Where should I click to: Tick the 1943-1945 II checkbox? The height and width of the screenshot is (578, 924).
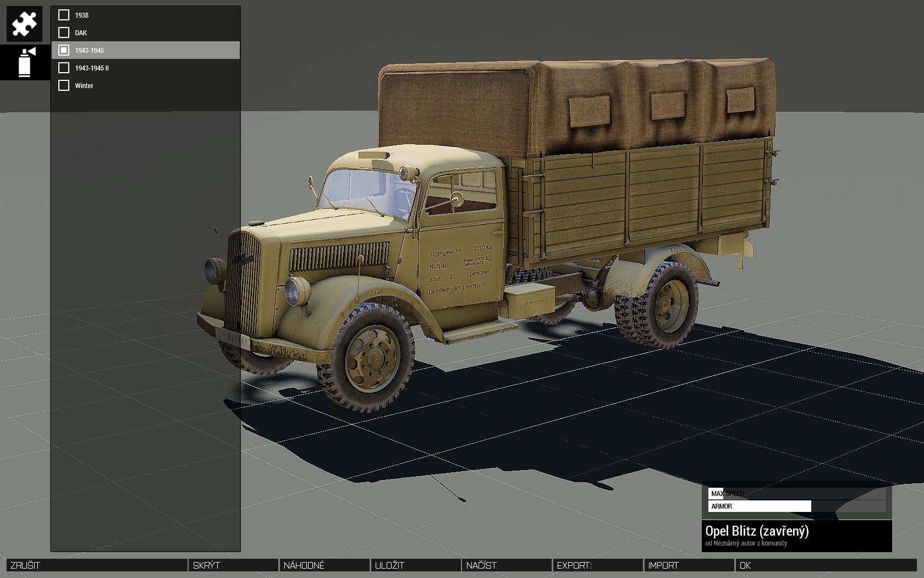point(64,68)
